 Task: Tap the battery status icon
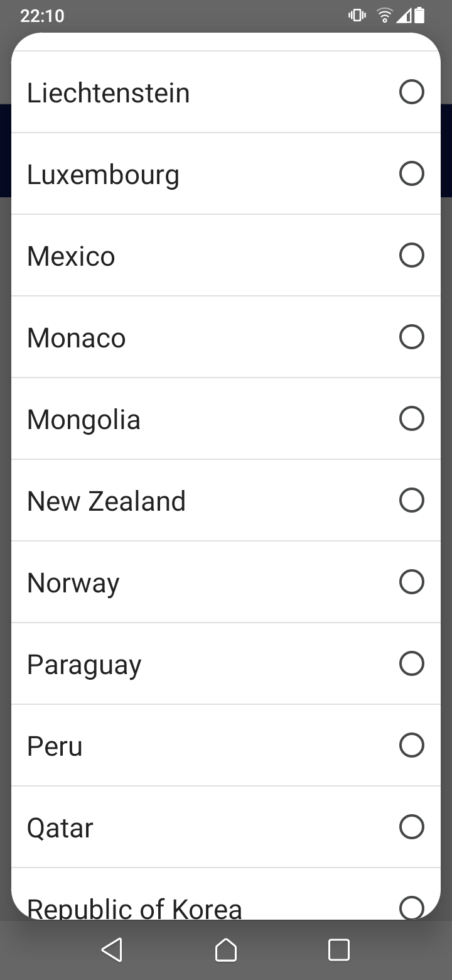419,15
